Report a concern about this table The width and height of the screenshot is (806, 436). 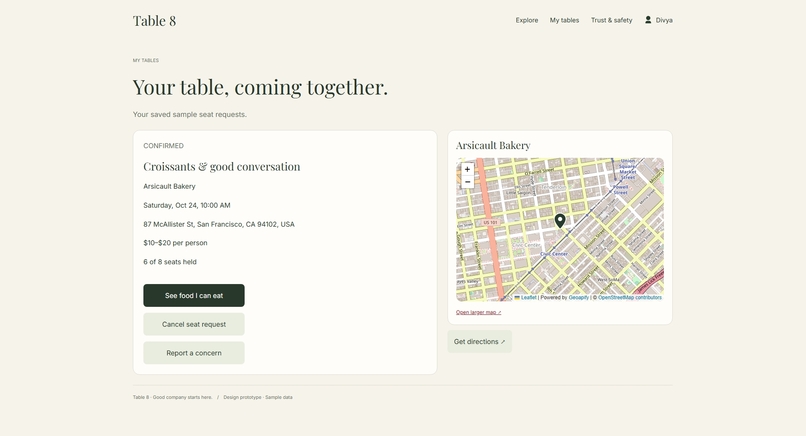194,353
